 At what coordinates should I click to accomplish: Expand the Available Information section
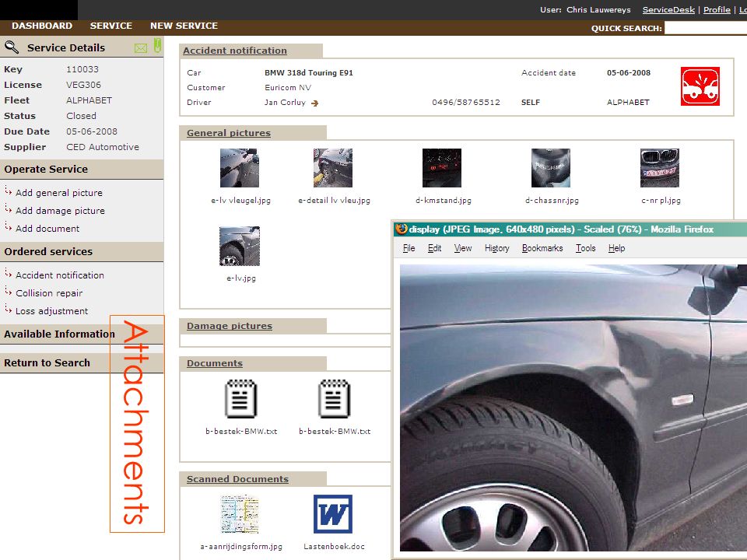coord(60,334)
